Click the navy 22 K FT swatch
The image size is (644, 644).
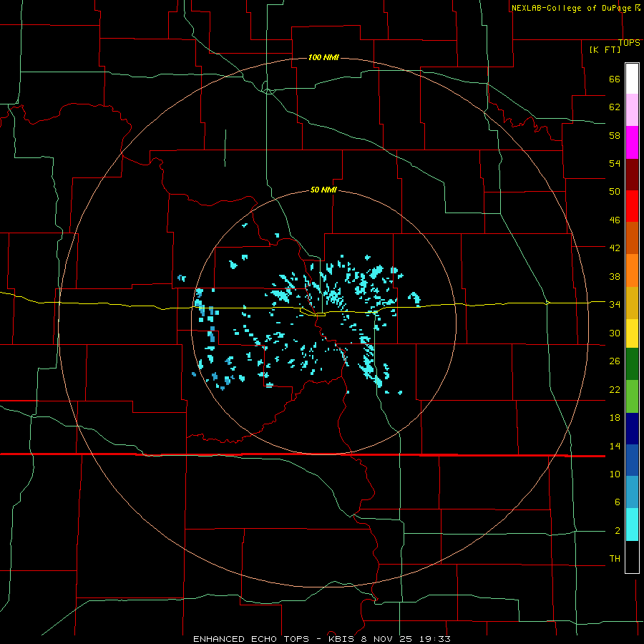tap(632, 429)
